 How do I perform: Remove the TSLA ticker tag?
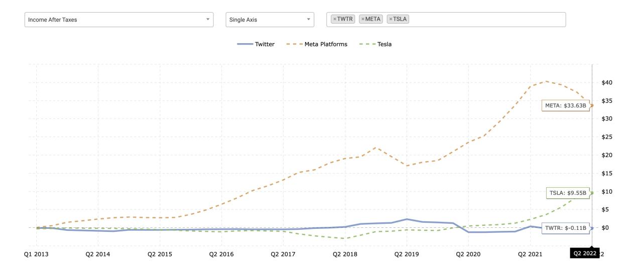pyautogui.click(x=391, y=20)
